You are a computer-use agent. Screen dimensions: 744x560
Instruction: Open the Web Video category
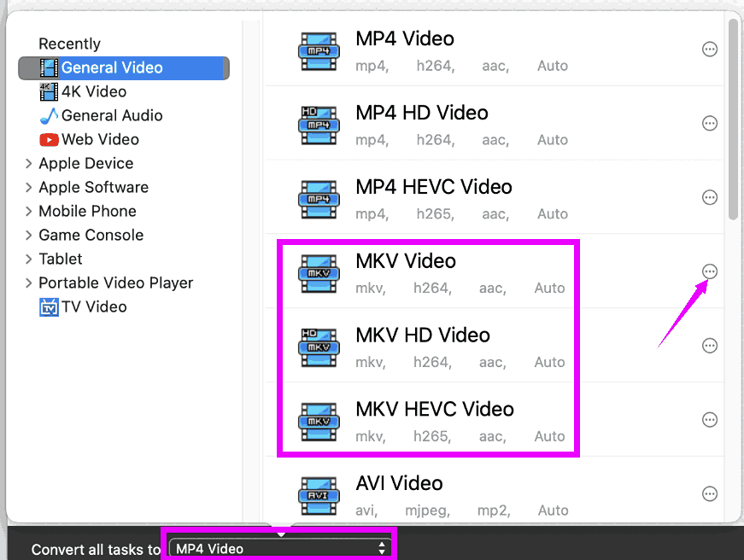tap(99, 139)
